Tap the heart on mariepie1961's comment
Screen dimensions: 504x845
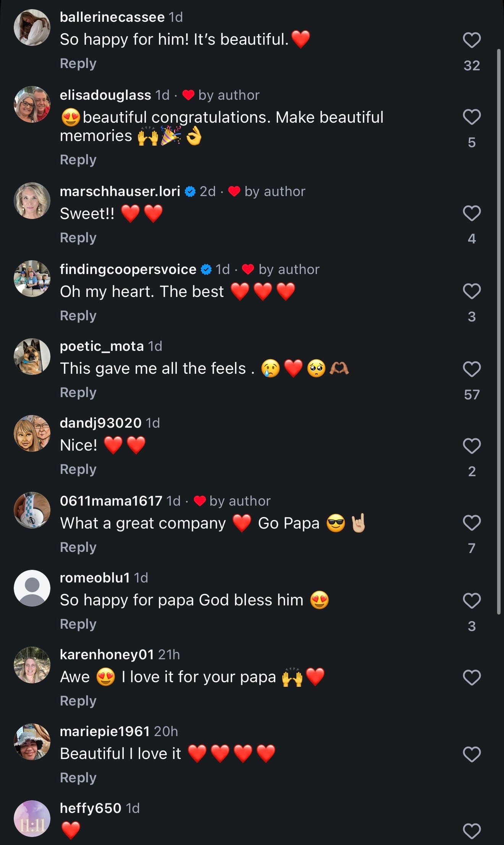tap(472, 754)
